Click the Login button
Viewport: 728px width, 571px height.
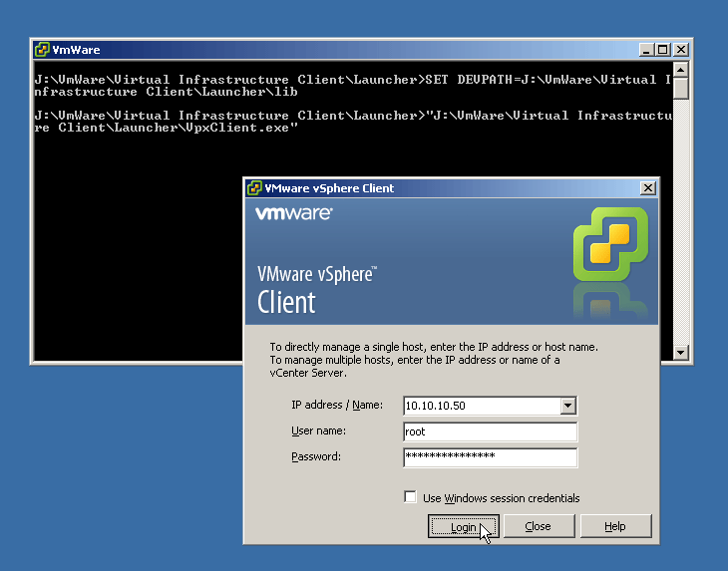[x=463, y=526]
